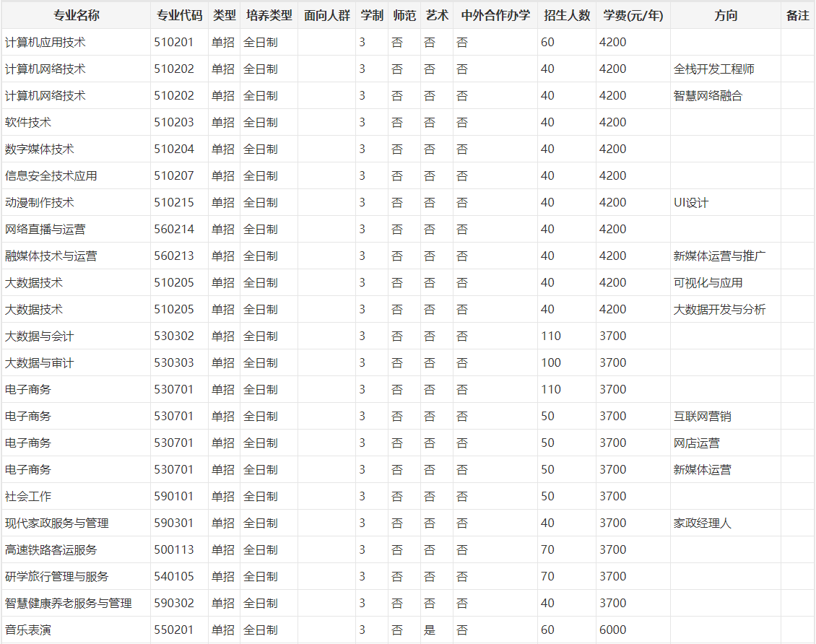Click tuition 4200 for 软件技术
Image resolution: width=816 pixels, height=644 pixels.
click(x=613, y=122)
